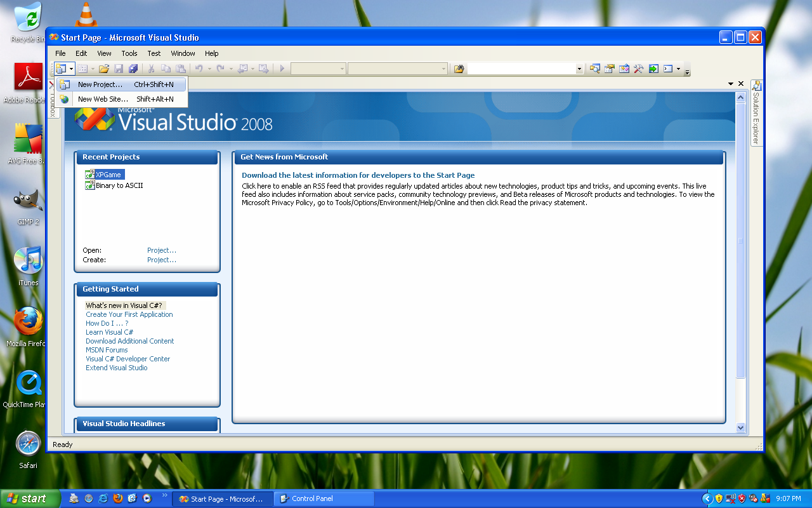The width and height of the screenshot is (812, 508).
Task: Expand the Add New Item dropdown arrow
Action: point(93,69)
